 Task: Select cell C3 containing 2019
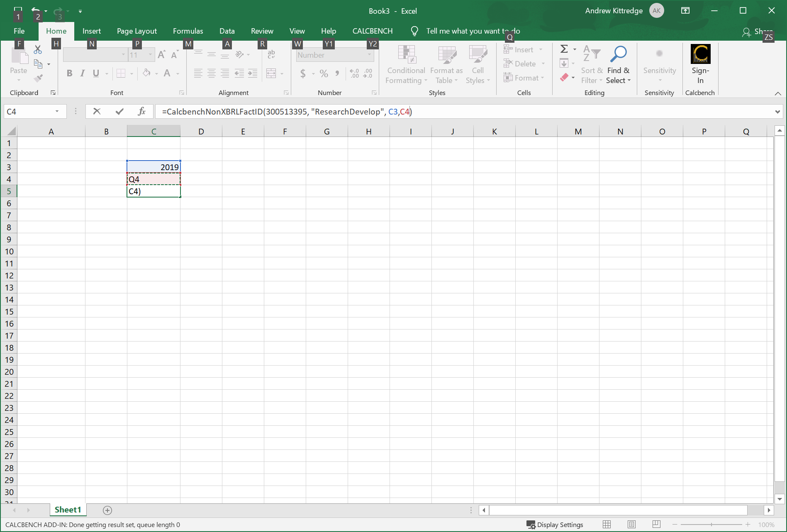click(154, 167)
